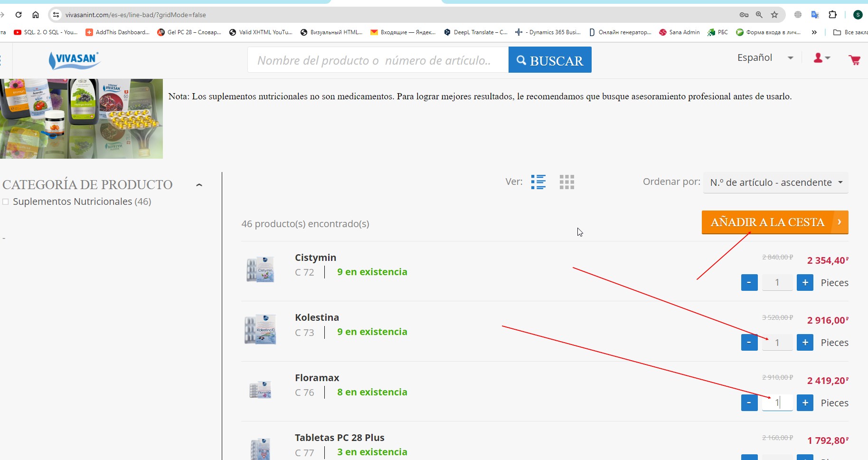
Task: Open saved passwords key icon
Action: [x=744, y=15]
